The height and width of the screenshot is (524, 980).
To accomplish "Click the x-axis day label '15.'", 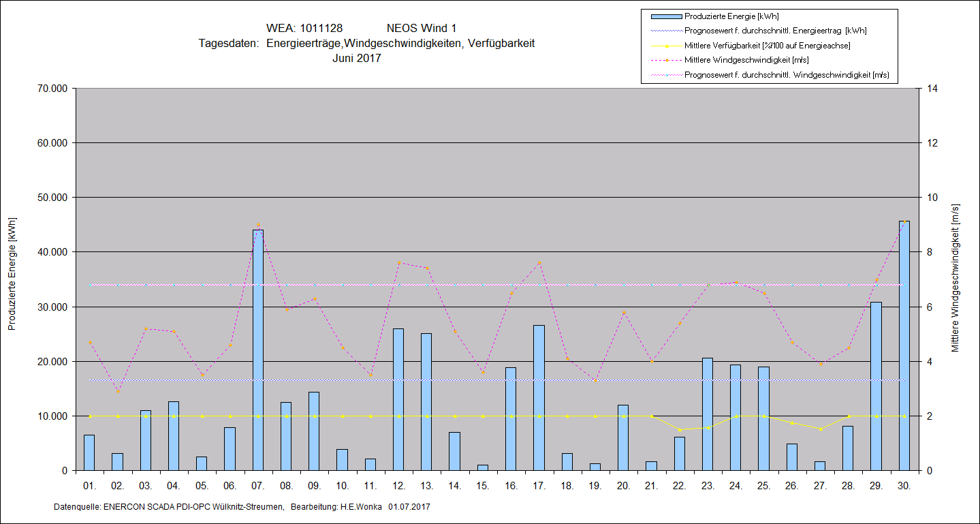I will pos(483,486).
